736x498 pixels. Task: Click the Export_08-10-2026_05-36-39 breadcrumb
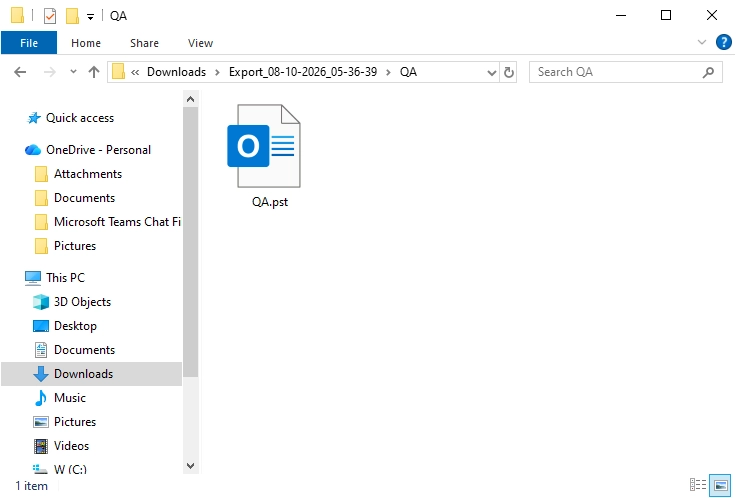[303, 72]
